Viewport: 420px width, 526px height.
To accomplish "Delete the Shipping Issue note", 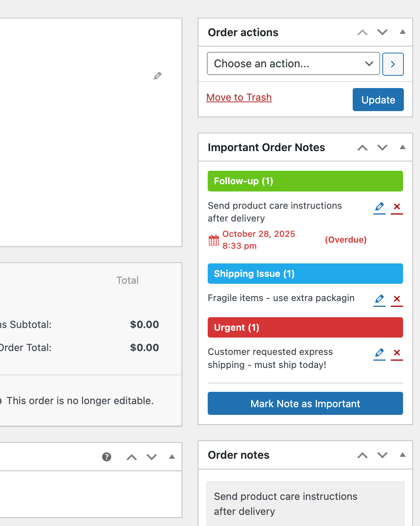I will click(x=397, y=299).
